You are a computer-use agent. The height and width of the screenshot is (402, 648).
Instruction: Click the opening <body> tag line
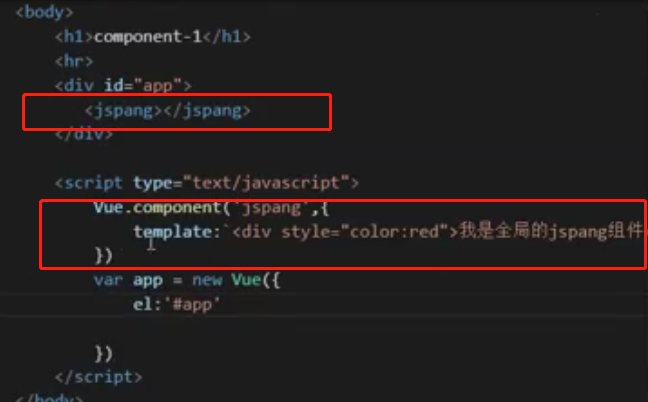click(x=44, y=12)
